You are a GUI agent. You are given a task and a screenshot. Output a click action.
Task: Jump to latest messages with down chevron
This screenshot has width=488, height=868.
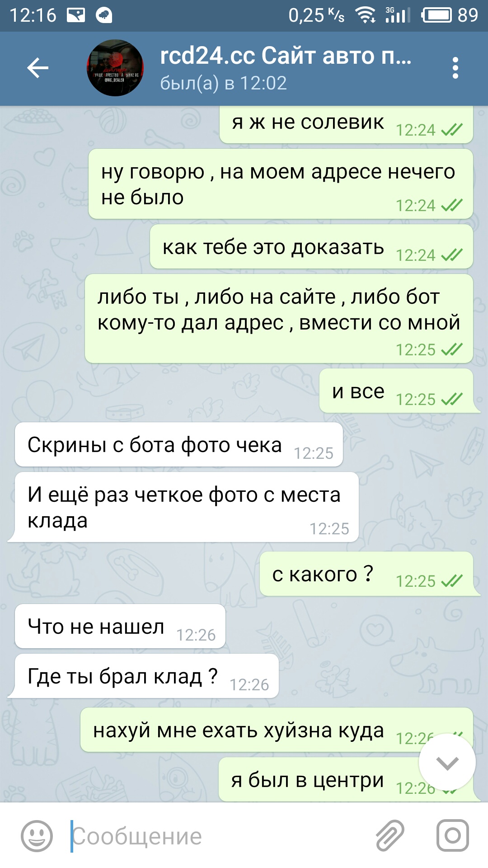447,763
